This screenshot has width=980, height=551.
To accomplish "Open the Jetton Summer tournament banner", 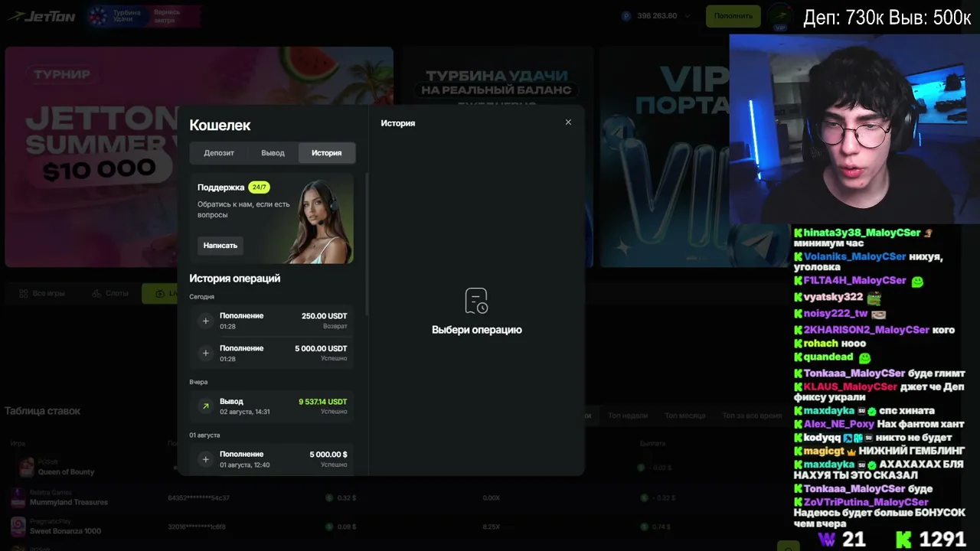I will tap(199, 157).
